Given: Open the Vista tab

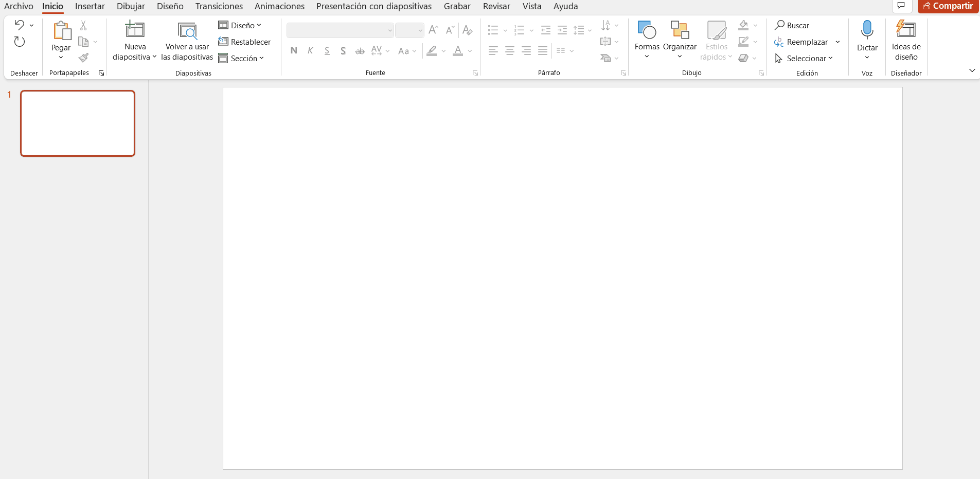Looking at the screenshot, I should (532, 6).
